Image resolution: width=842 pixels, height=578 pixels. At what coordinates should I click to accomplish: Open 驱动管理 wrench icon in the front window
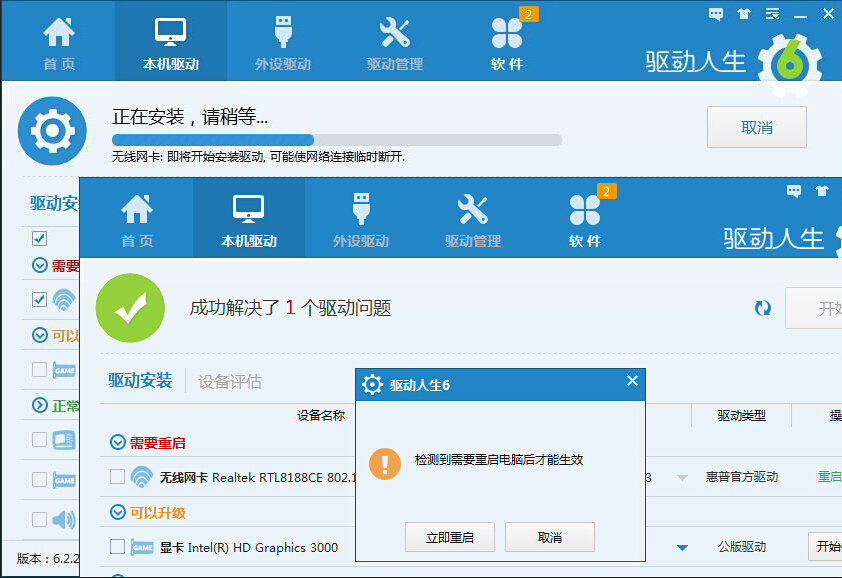pos(472,210)
